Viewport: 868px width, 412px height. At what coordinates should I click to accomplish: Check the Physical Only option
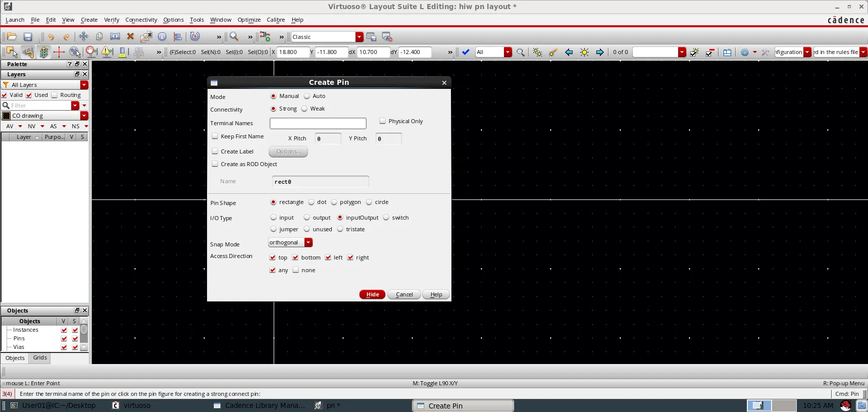coord(382,121)
